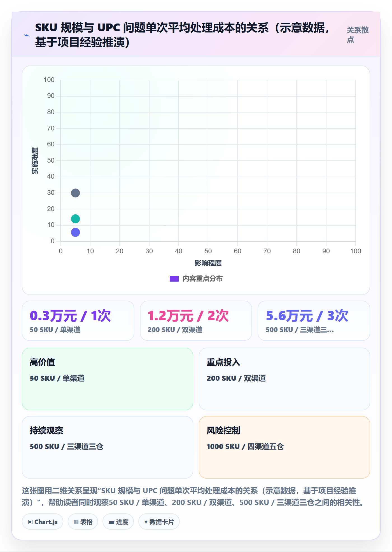Select the 重点投入 quadrant card
This screenshot has height=552, width=392.
[x=284, y=379]
